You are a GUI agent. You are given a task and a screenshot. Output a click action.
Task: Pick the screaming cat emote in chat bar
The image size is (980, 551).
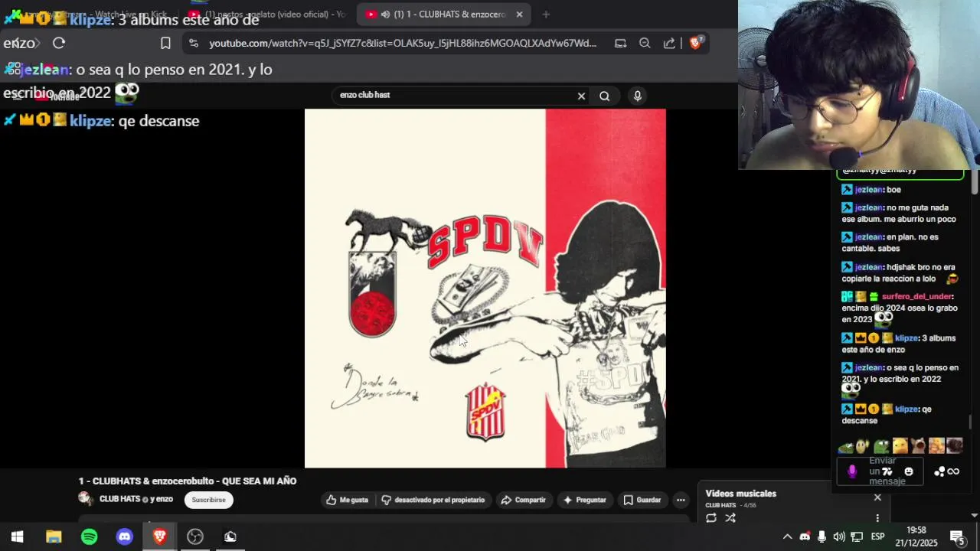[x=918, y=446]
